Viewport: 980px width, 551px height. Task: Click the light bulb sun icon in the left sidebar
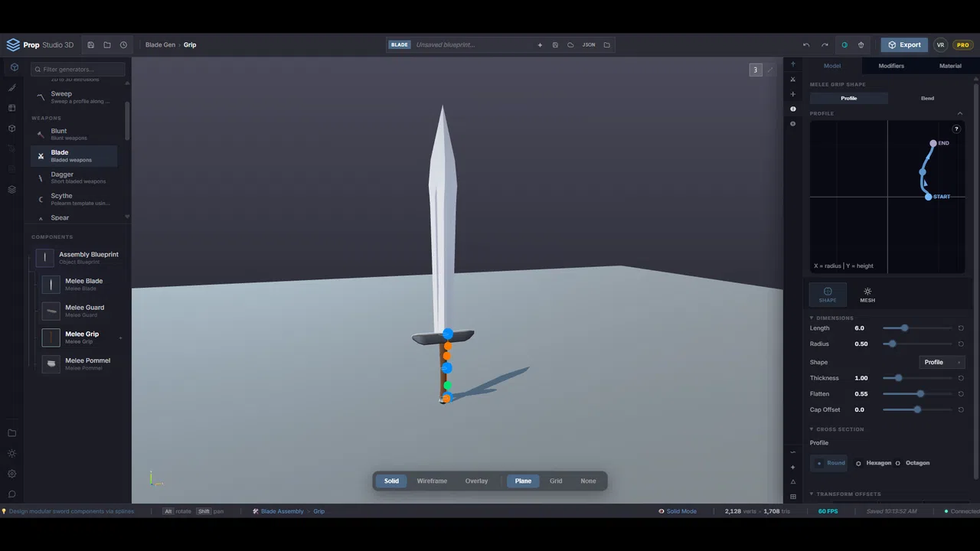pyautogui.click(x=12, y=454)
